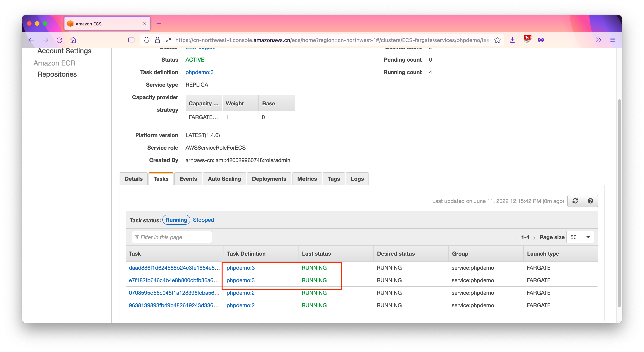Switch to the Tags tab

334,179
